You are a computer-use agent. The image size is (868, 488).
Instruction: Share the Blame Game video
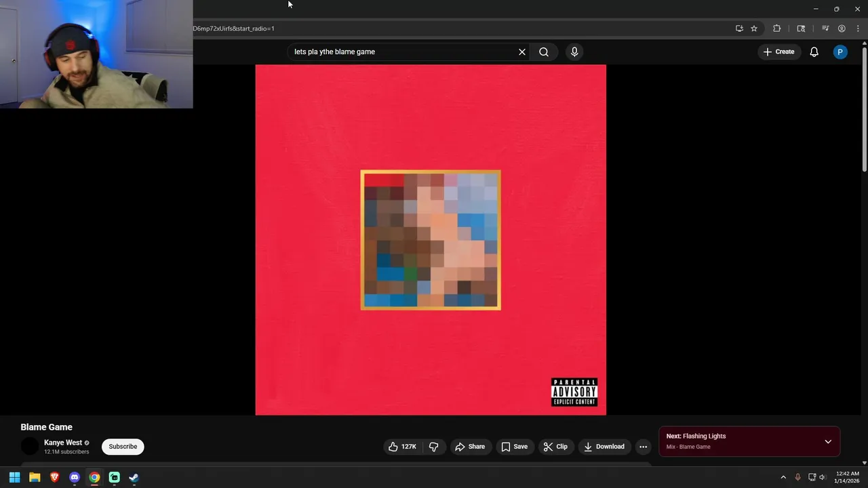[470, 447]
